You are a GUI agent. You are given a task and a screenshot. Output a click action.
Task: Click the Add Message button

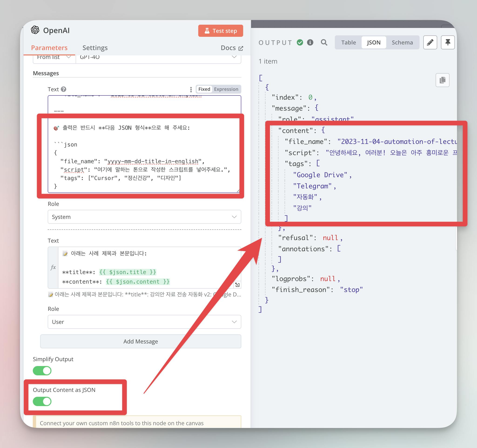point(141,341)
